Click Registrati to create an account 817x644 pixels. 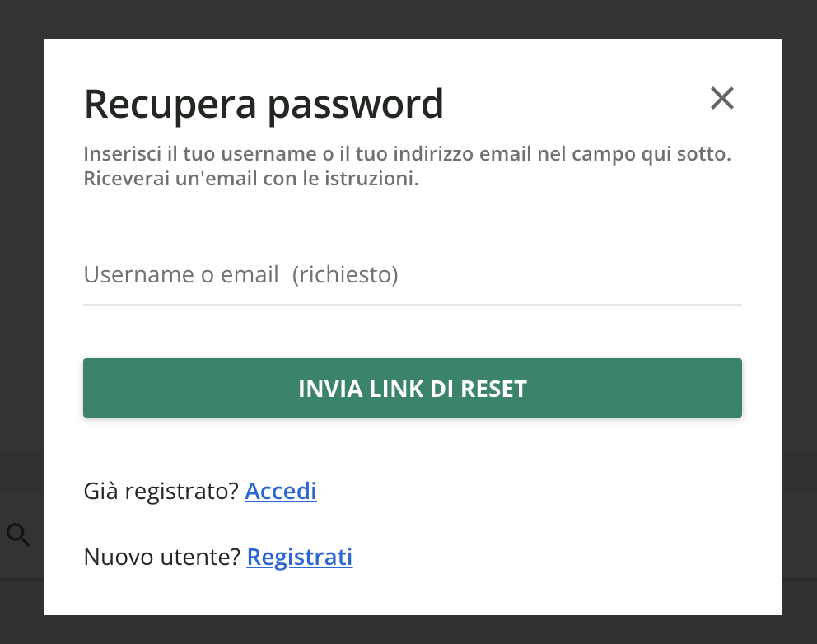299,557
